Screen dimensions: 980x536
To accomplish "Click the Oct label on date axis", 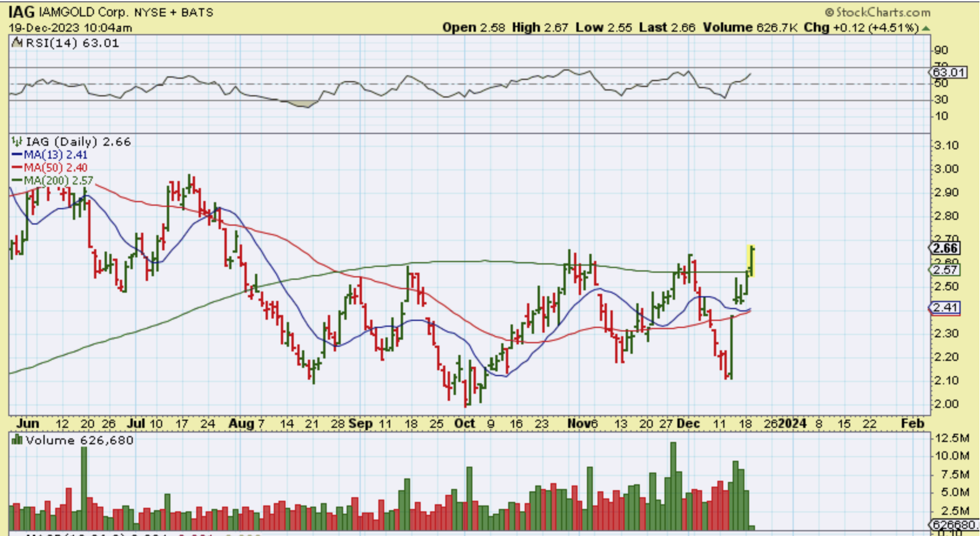I will pos(465,423).
